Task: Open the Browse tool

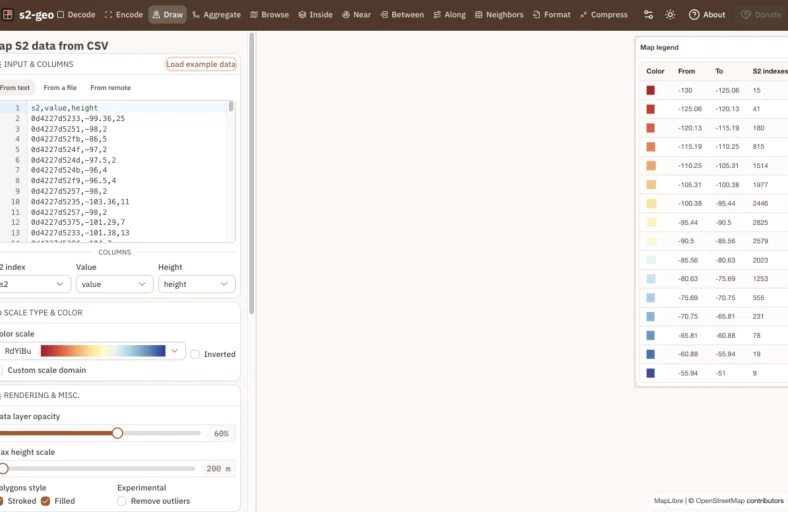Action: click(x=269, y=15)
